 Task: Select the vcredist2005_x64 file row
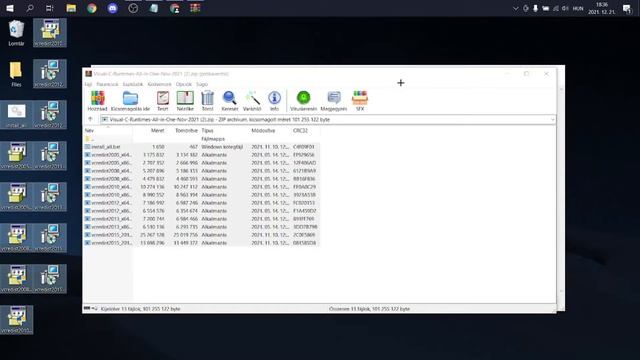pos(202,155)
